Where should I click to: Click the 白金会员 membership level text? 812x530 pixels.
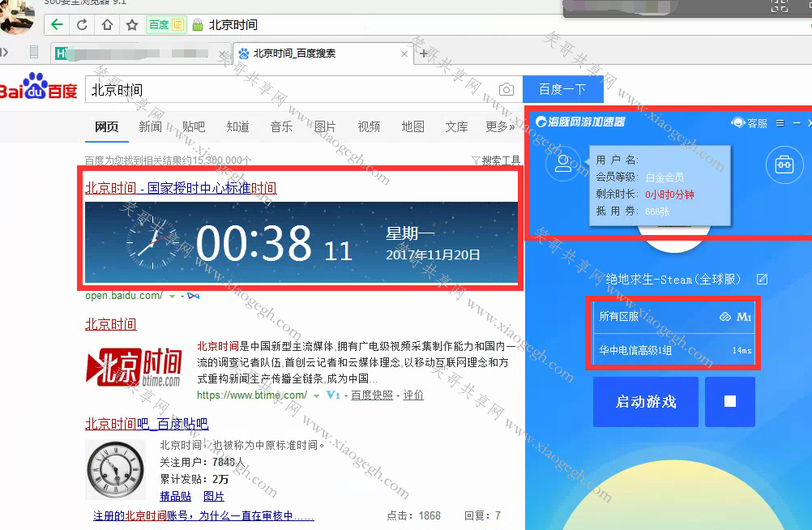(x=665, y=177)
